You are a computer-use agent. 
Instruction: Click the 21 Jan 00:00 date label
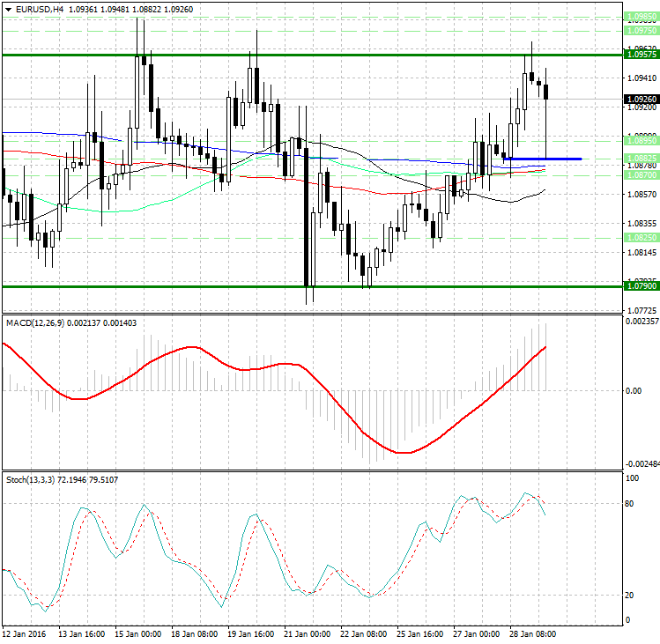[307, 634]
